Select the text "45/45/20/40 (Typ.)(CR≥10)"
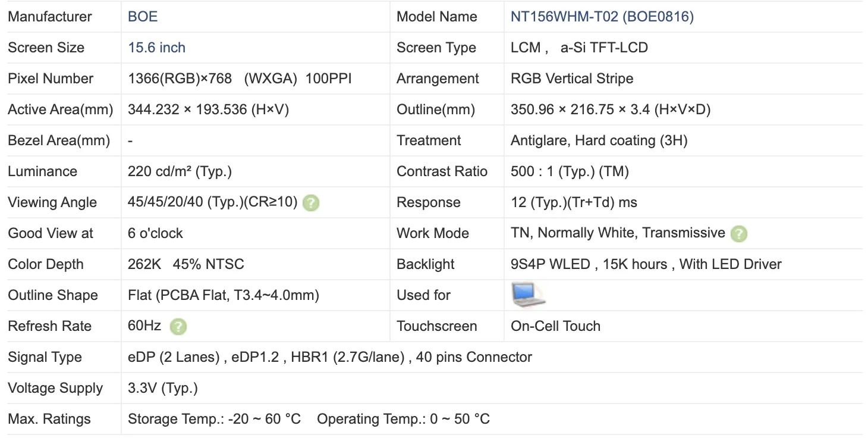868x438 pixels. 212,202
